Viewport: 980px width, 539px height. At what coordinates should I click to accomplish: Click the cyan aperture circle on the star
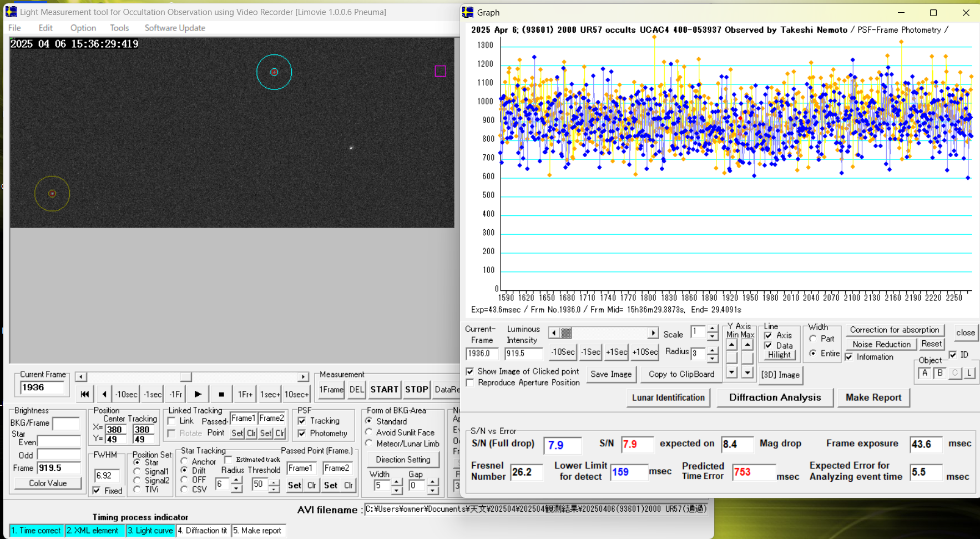[x=274, y=72]
